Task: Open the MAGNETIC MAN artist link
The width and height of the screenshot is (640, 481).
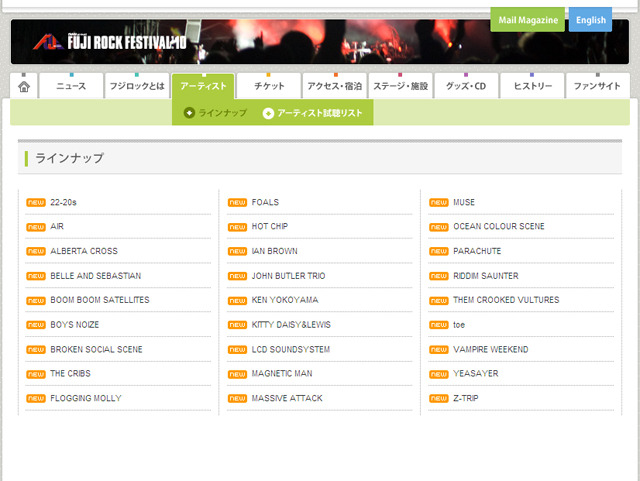Action: pos(282,373)
